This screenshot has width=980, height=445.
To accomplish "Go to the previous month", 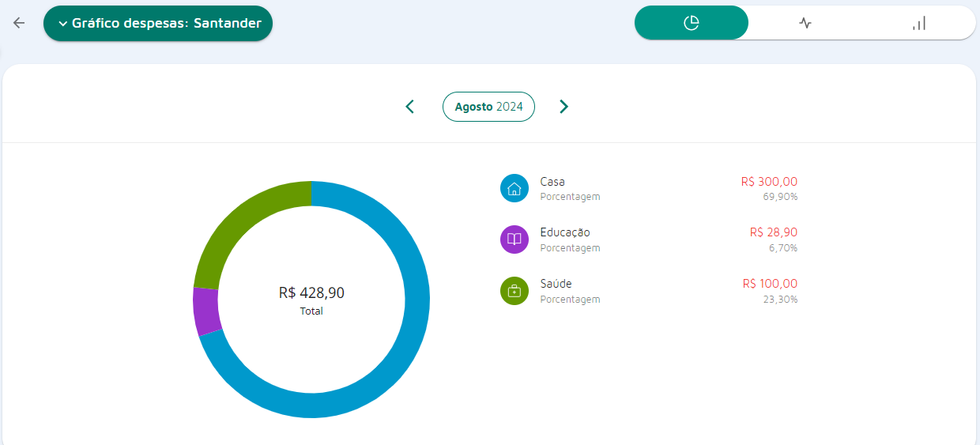I will point(409,107).
